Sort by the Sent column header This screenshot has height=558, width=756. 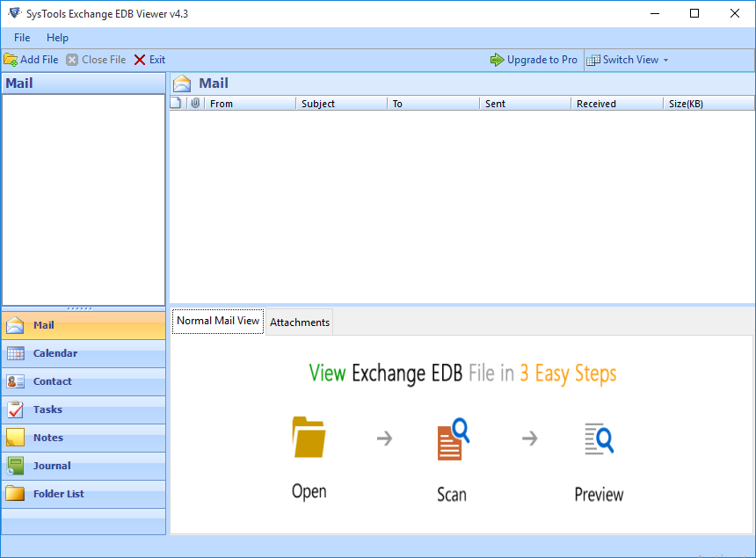point(526,104)
